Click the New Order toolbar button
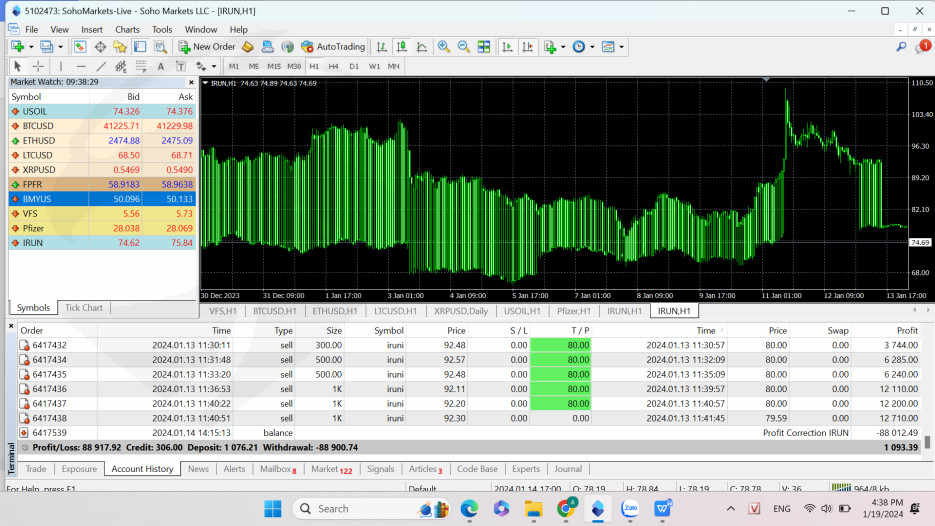This screenshot has width=935, height=526. click(x=207, y=47)
